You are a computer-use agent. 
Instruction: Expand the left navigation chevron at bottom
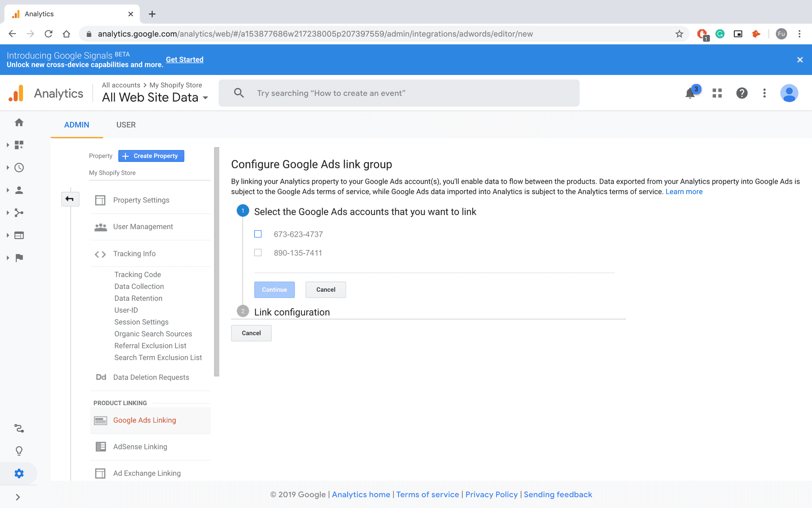tap(17, 497)
